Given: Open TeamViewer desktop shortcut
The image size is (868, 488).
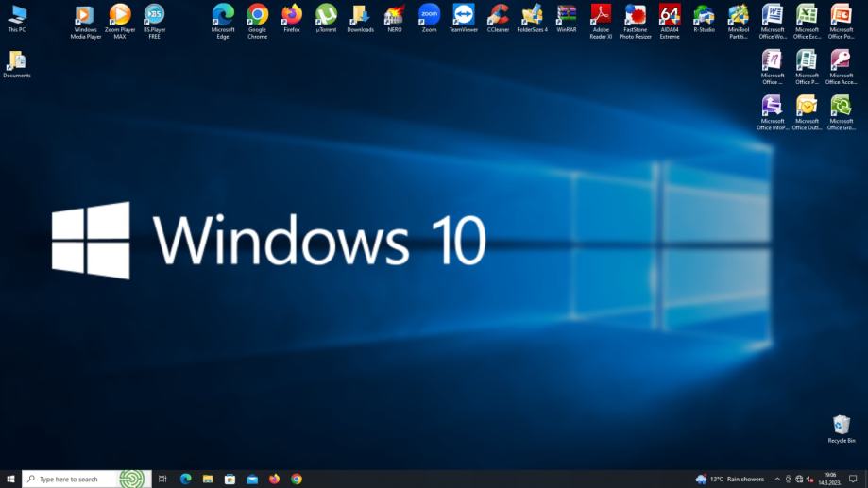Looking at the screenshot, I should coord(464,18).
